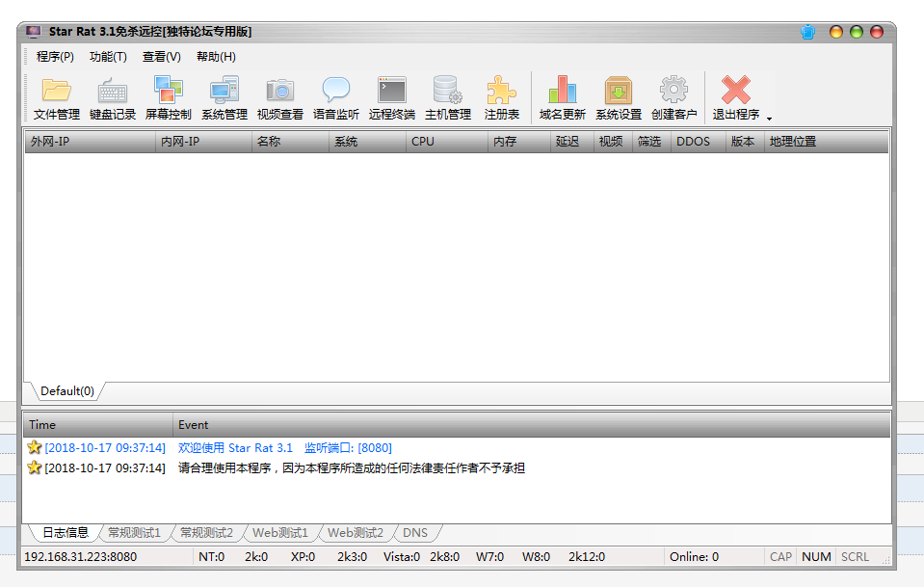
Task: Sort by the 名称 column header
Action: (291, 142)
